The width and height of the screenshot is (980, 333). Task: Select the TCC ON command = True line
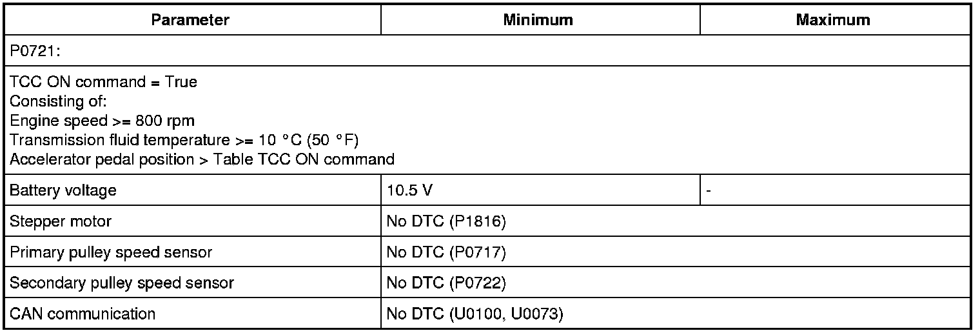pos(104,82)
